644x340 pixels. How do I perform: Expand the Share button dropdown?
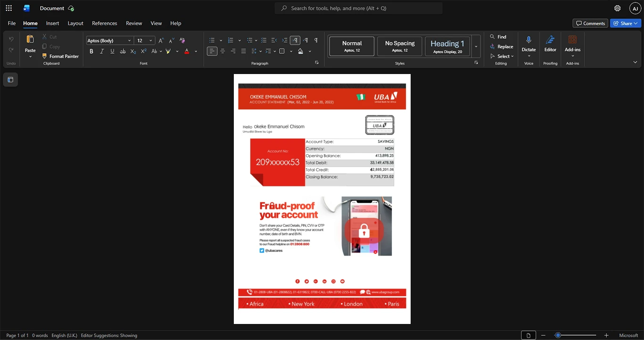click(636, 23)
